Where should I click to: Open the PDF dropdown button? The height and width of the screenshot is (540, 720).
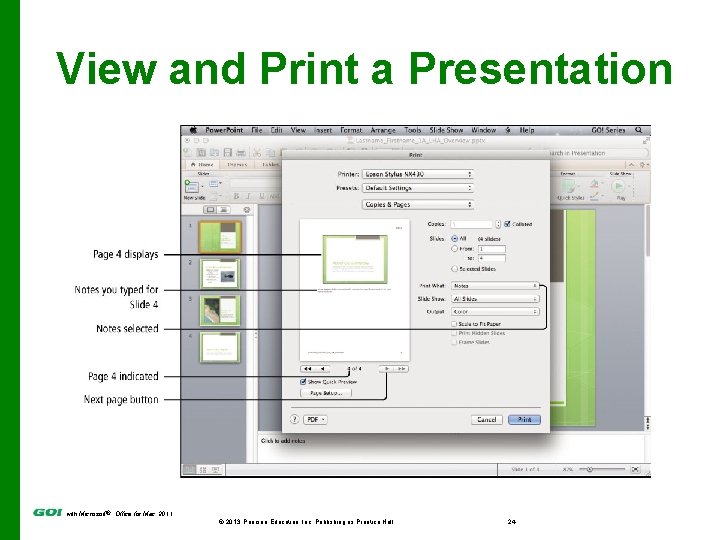tap(315, 420)
